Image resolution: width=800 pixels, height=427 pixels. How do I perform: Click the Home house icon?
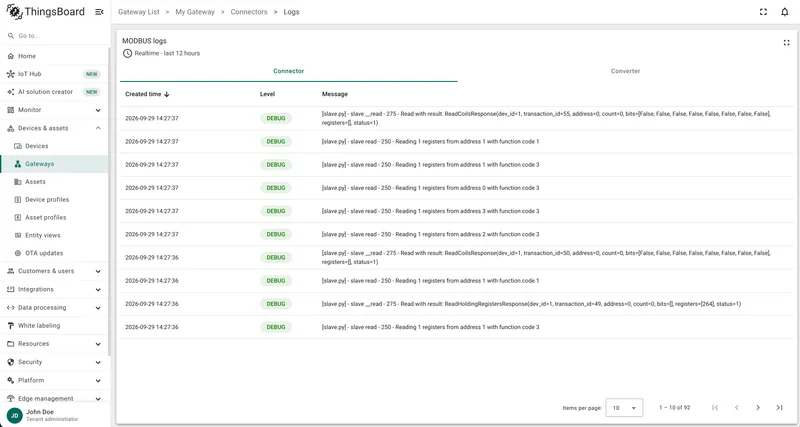point(11,56)
